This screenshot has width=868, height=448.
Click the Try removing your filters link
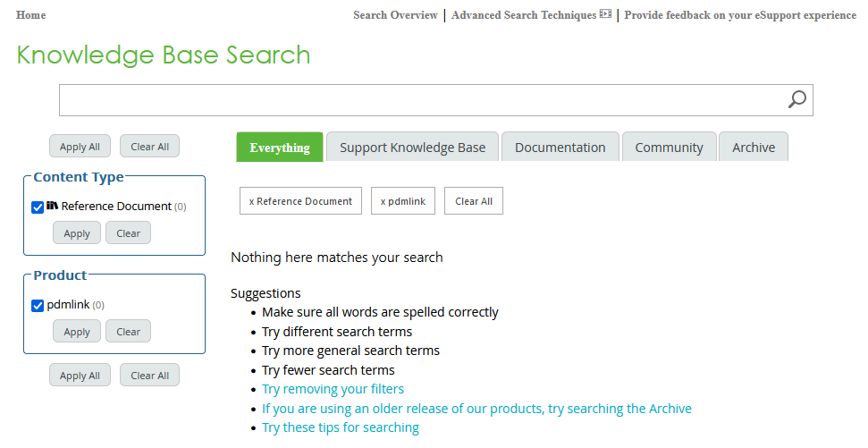[333, 389]
